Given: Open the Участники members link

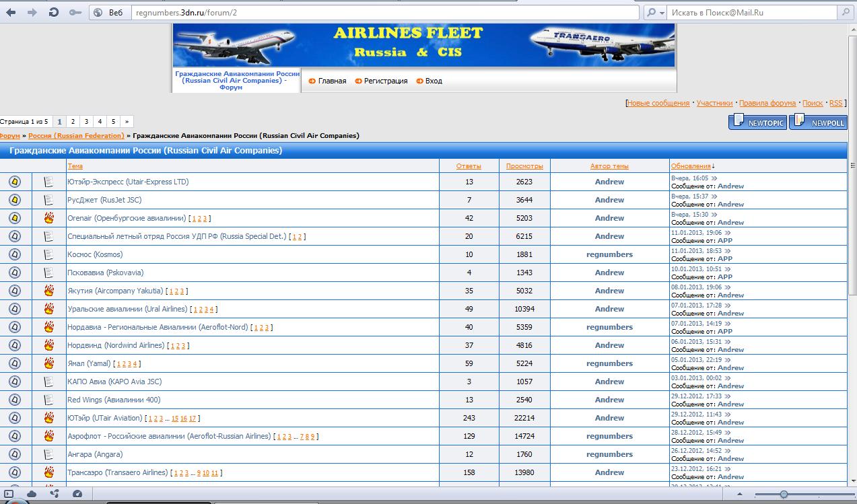Looking at the screenshot, I should (x=714, y=103).
